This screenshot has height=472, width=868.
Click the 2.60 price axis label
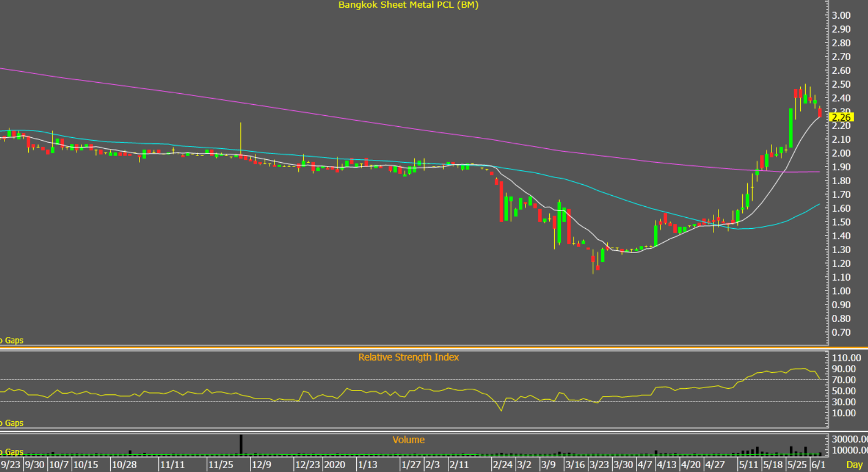tap(842, 71)
